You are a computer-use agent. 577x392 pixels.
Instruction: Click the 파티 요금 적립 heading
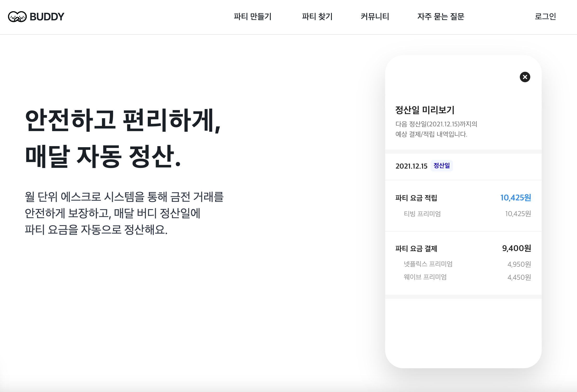[417, 198]
